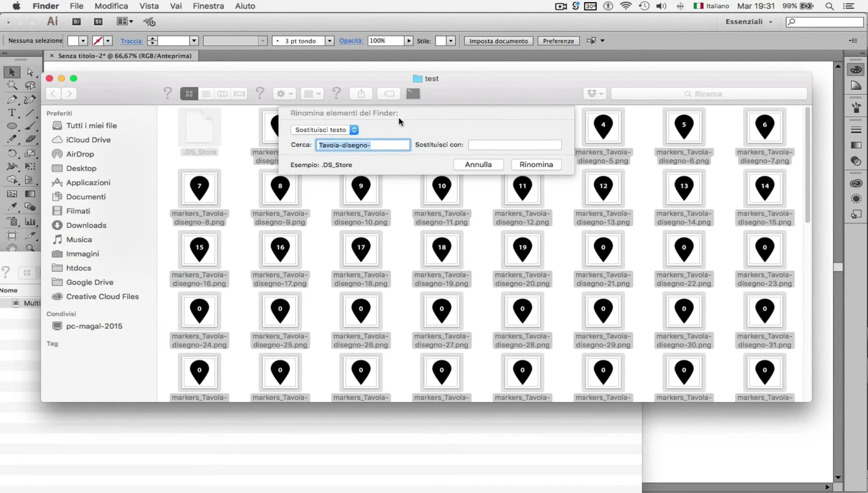Select the Type tool in toolbar
This screenshot has height=493, width=868.
click(12, 113)
